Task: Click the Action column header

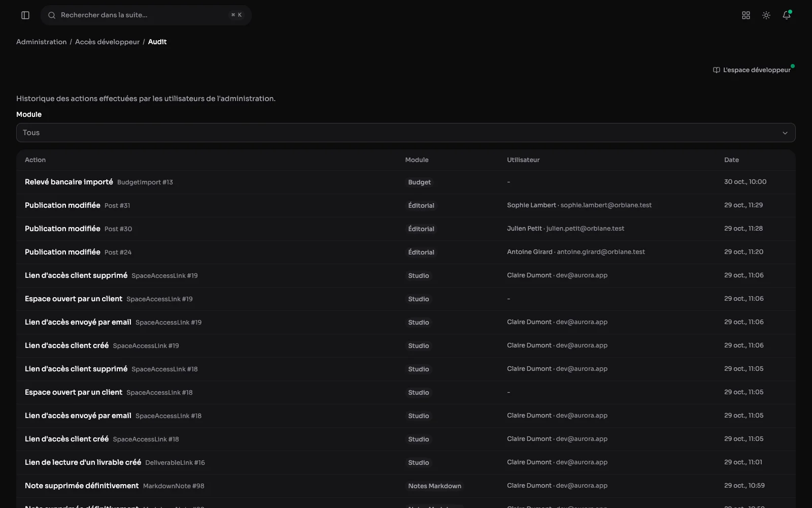Action: (35, 160)
